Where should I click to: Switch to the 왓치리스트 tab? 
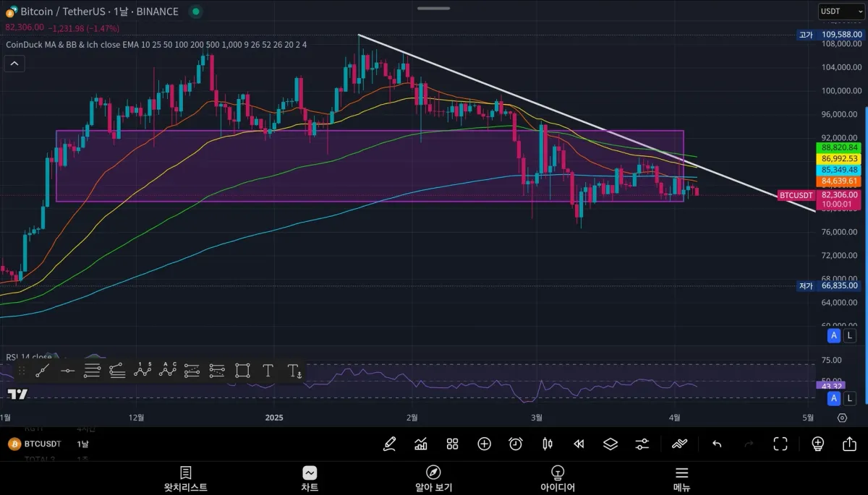(x=186, y=478)
